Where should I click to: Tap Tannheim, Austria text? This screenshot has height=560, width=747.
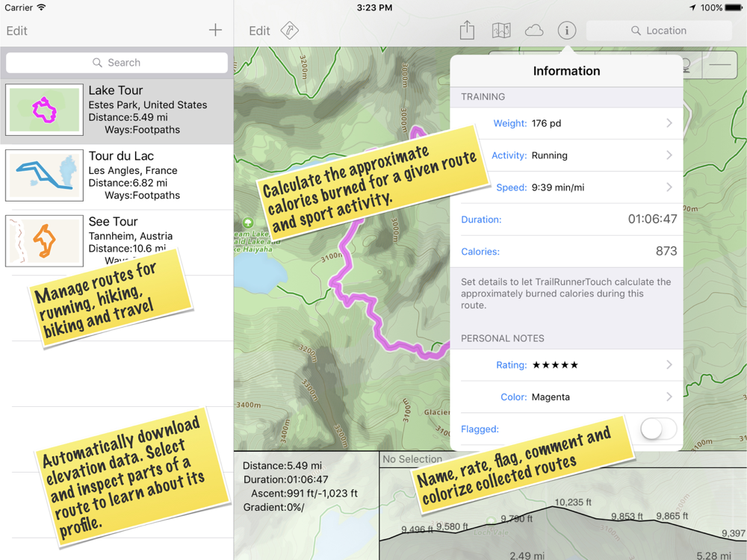tap(131, 236)
